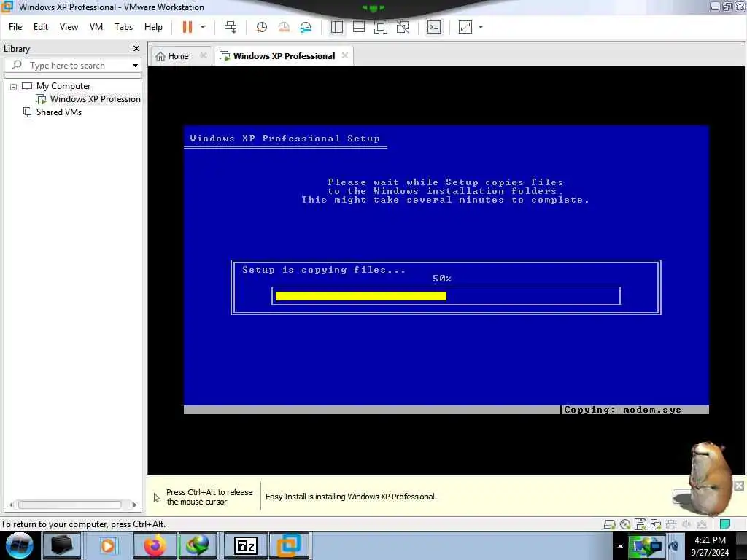The image size is (747, 560).
Task: Close the Library panel
Action: click(x=136, y=49)
